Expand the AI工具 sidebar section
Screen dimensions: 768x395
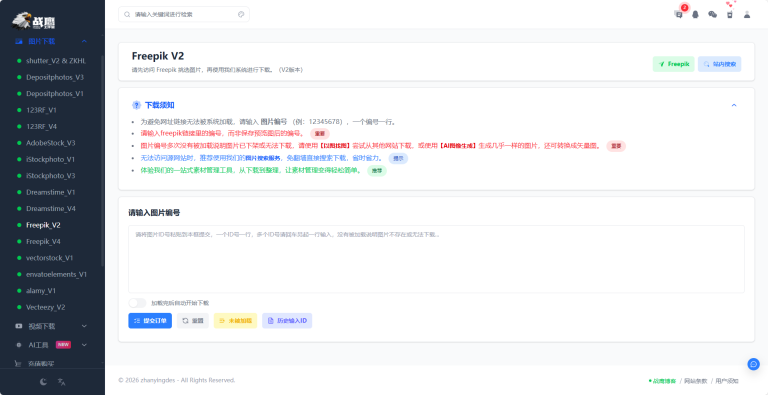84,345
